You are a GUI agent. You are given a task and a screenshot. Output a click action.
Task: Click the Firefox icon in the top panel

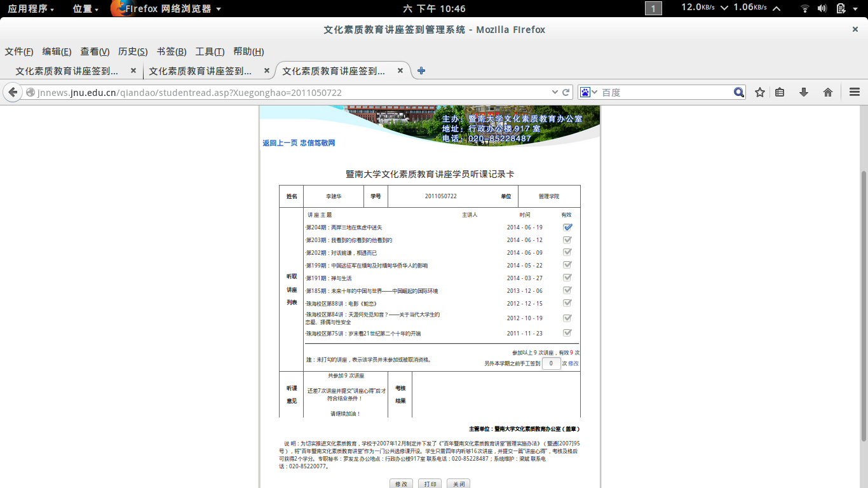(x=118, y=8)
